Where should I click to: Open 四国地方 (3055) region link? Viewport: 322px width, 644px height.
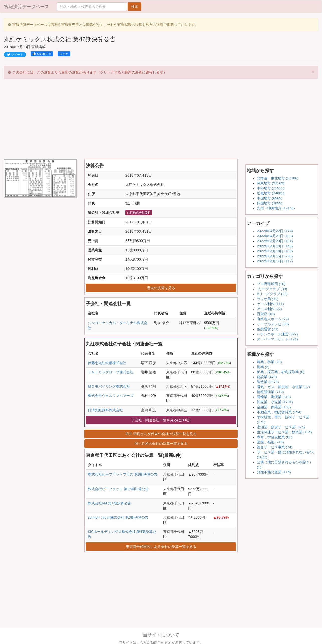point(269,203)
